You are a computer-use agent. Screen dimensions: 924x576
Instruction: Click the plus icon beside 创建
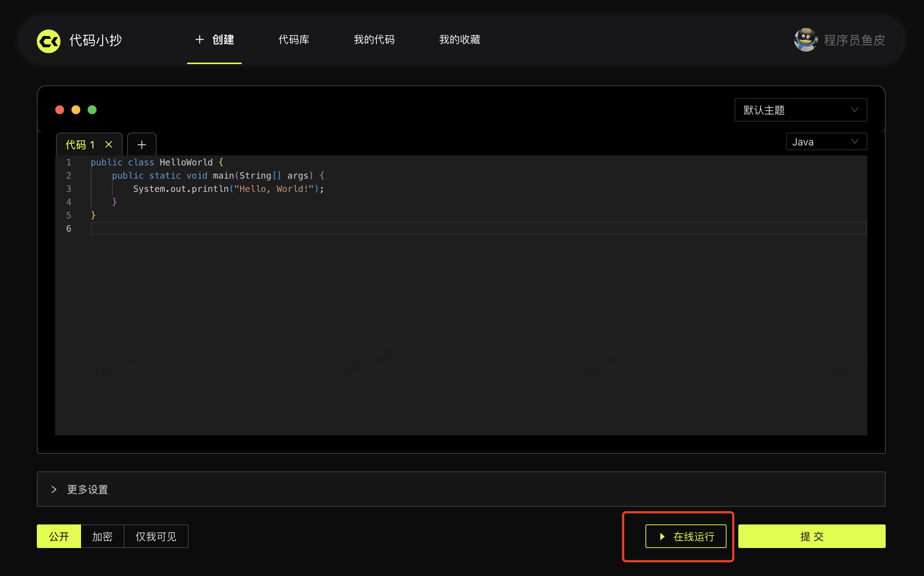[200, 40]
